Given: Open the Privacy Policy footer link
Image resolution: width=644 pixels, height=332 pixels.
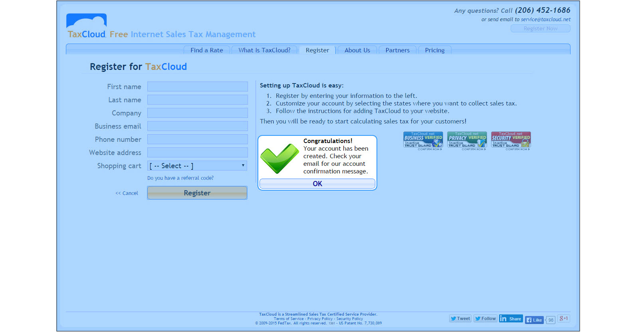Looking at the screenshot, I should [320, 319].
